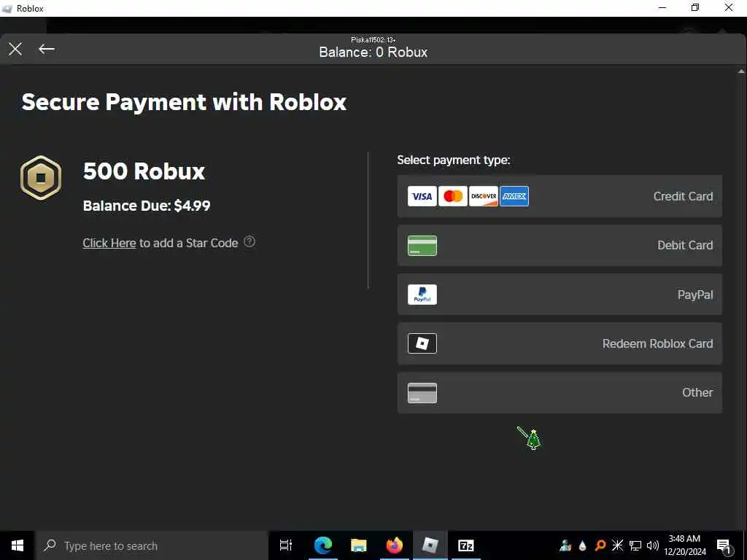Select Debit Card as payment type
The width and height of the screenshot is (747, 560).
pos(560,245)
